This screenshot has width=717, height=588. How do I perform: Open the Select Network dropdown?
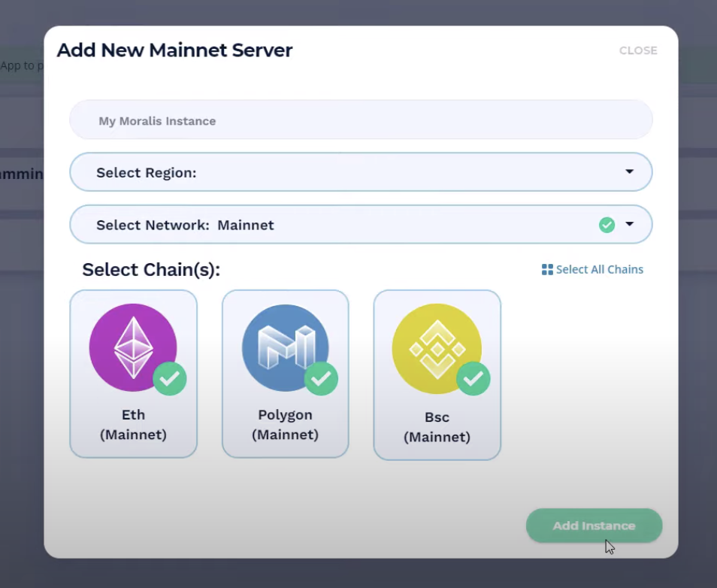361,225
